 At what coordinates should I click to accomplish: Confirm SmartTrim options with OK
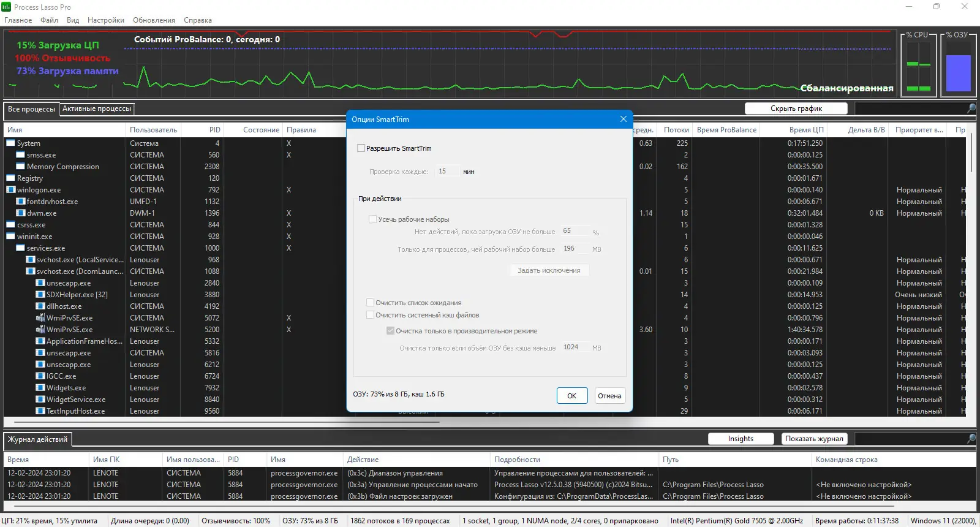pos(572,396)
